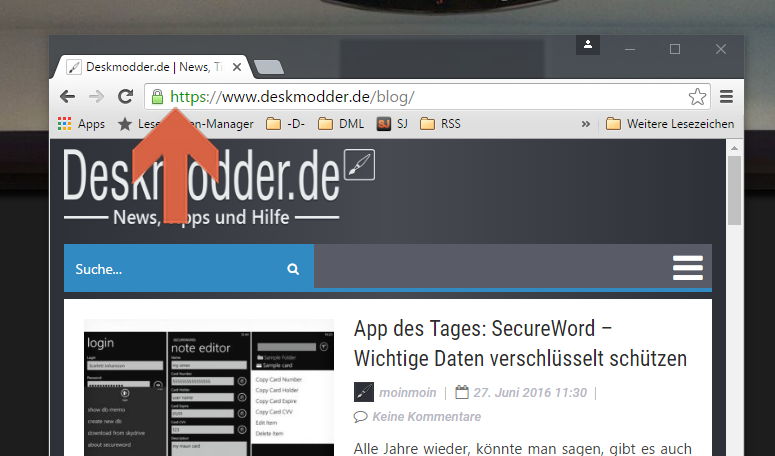
Task: Click the moinmoin author avatar
Action: click(364, 392)
